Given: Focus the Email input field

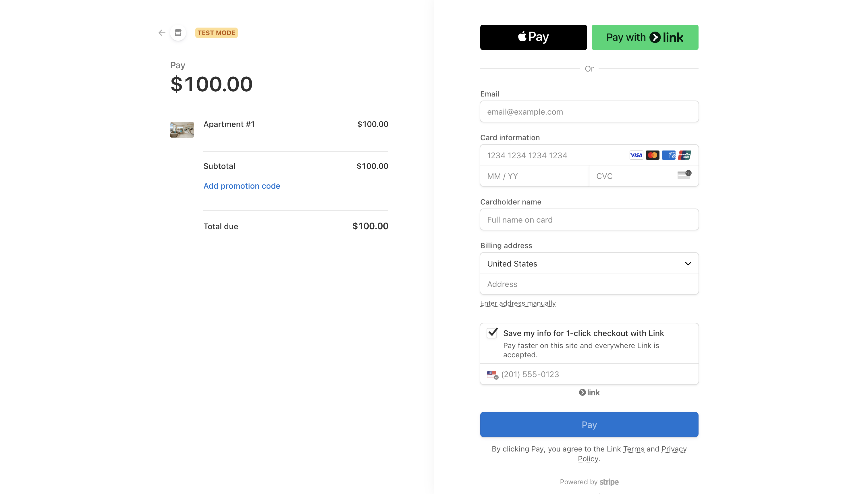Looking at the screenshot, I should pyautogui.click(x=589, y=112).
